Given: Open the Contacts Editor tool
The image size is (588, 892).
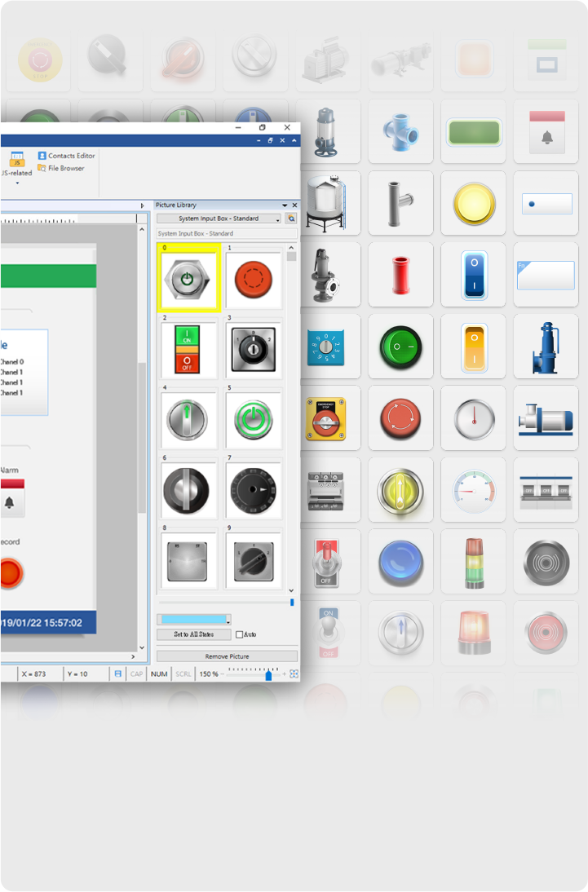Looking at the screenshot, I should coord(66,156).
